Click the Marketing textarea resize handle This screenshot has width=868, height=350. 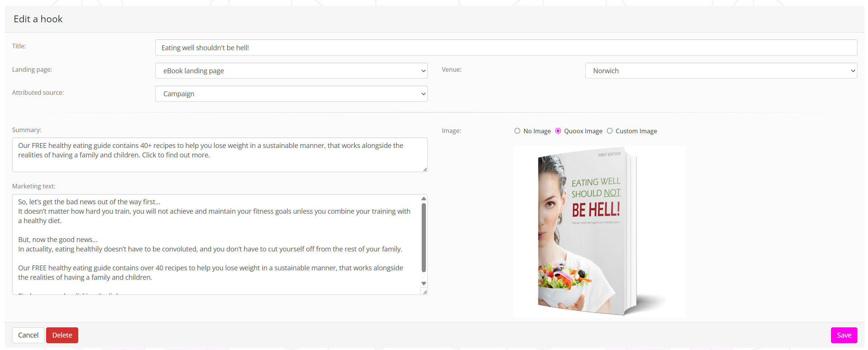425,292
